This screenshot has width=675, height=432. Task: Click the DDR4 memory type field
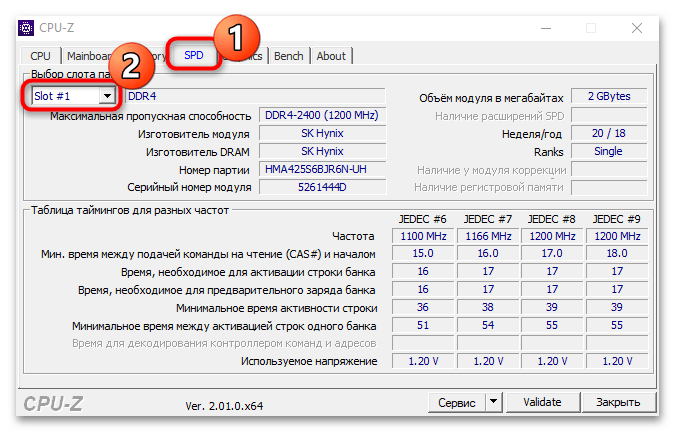tap(255, 96)
